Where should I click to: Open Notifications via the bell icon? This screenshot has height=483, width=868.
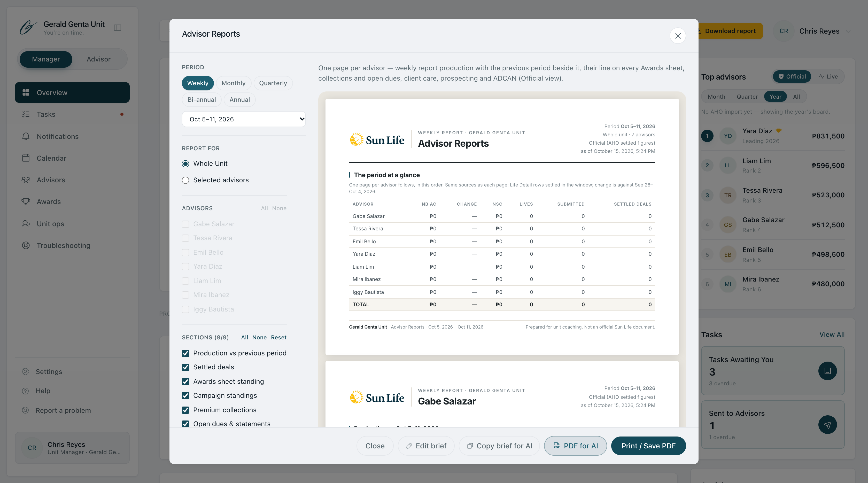pos(26,136)
